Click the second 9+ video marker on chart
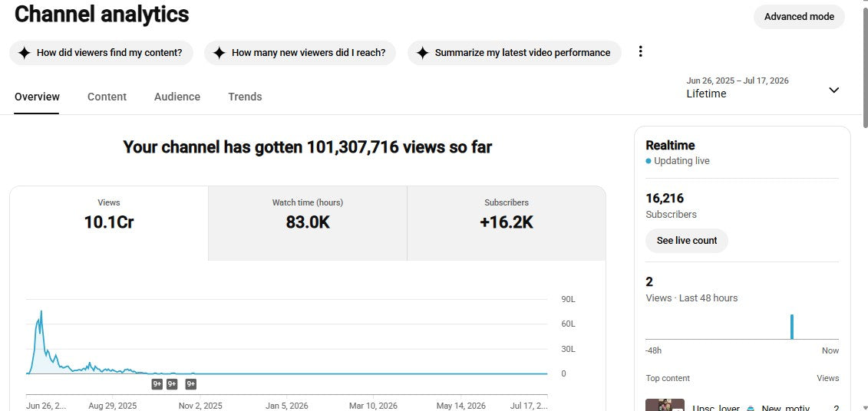Viewport: 868px width, 411px height. [172, 384]
